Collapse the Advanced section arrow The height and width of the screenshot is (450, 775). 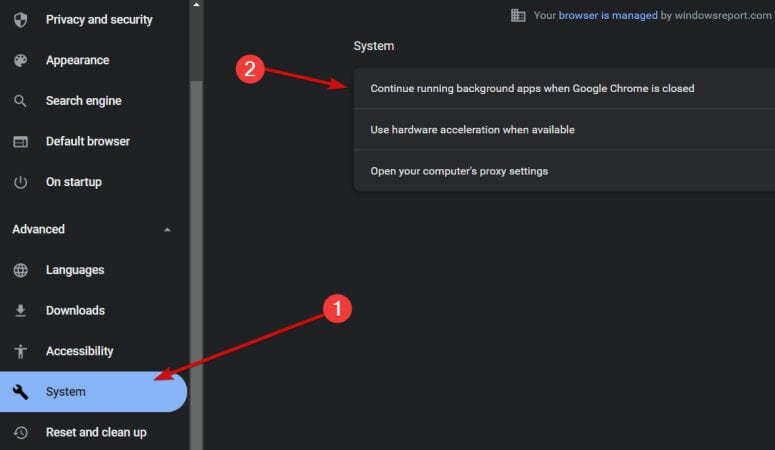click(167, 230)
